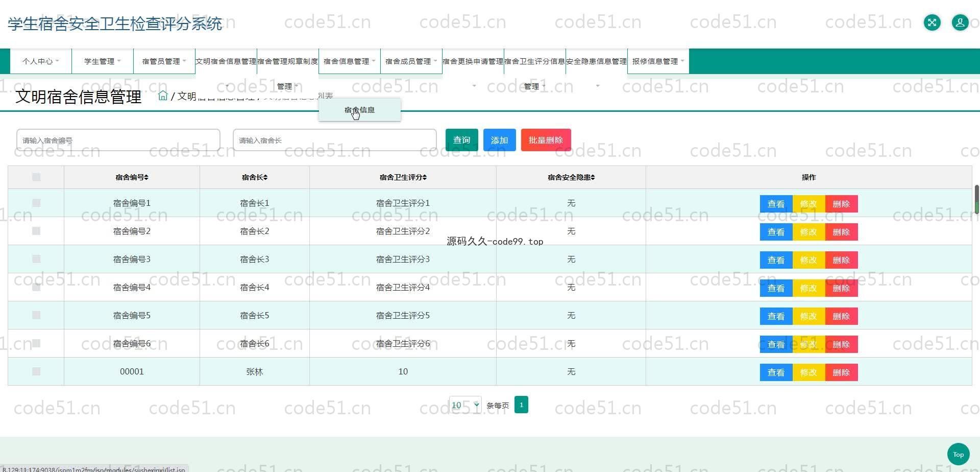Sort by 宿舍编号 column header
The image size is (980, 472).
pos(132,177)
